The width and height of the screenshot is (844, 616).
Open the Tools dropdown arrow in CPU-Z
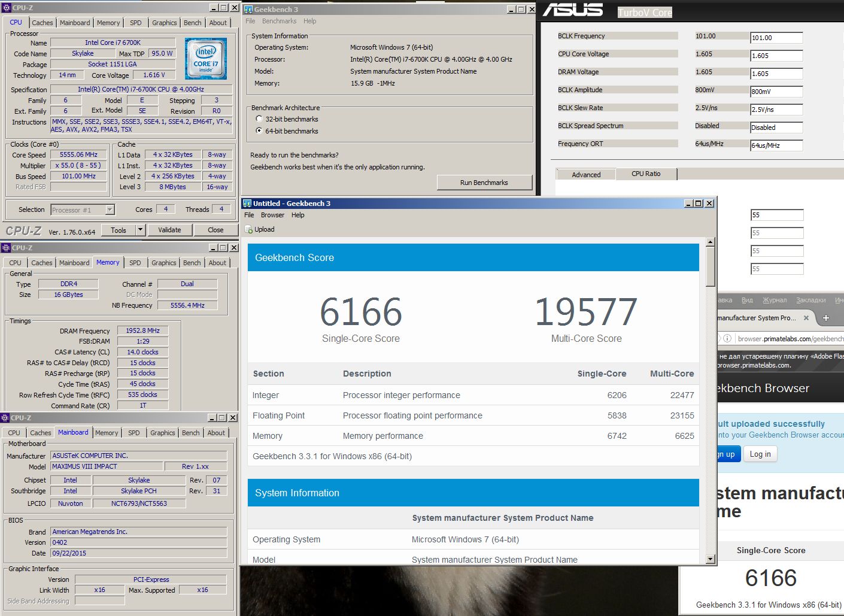pos(141,230)
